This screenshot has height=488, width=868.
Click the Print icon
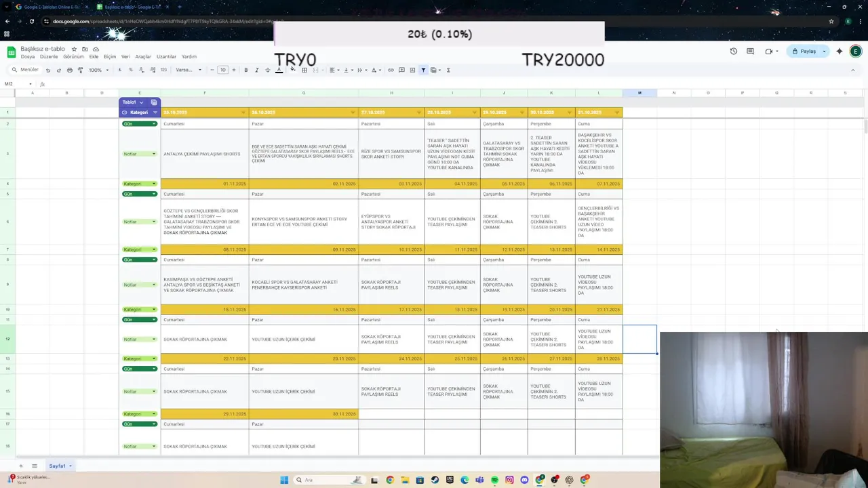tap(69, 70)
